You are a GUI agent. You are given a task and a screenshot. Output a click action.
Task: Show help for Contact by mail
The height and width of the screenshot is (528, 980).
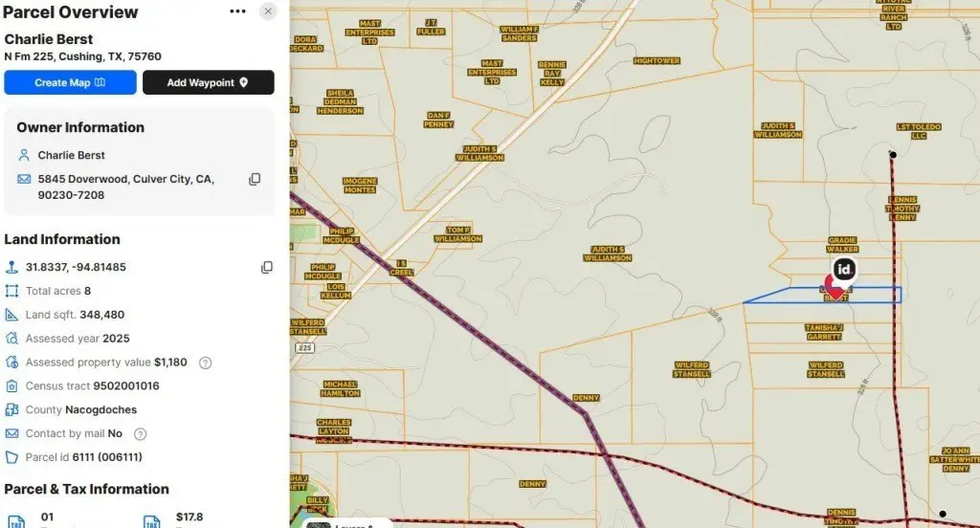point(141,434)
